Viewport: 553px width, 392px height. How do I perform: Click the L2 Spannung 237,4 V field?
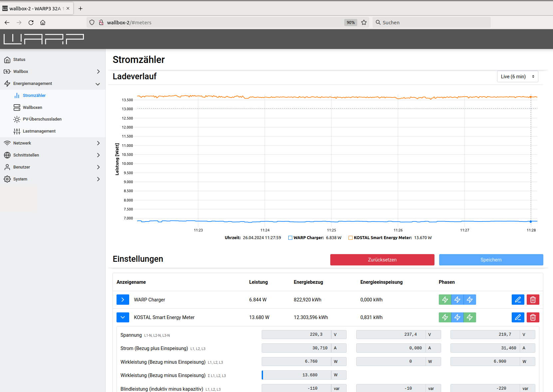pyautogui.click(x=391, y=334)
